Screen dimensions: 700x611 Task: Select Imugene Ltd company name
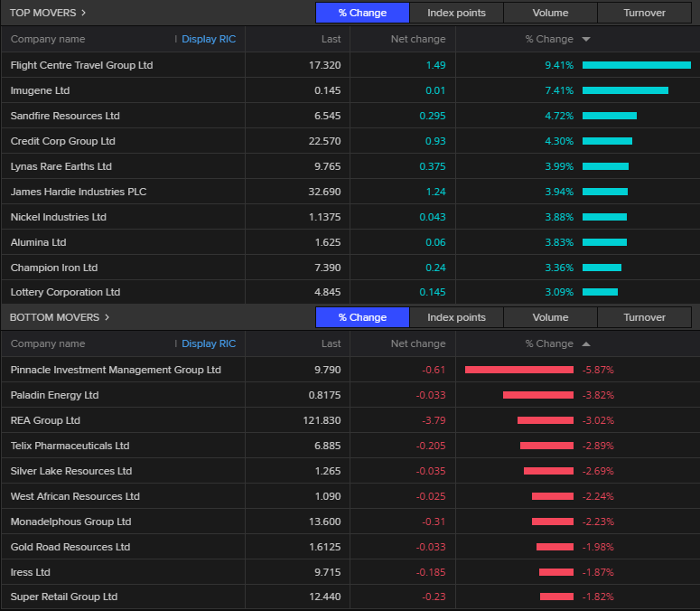click(x=40, y=90)
